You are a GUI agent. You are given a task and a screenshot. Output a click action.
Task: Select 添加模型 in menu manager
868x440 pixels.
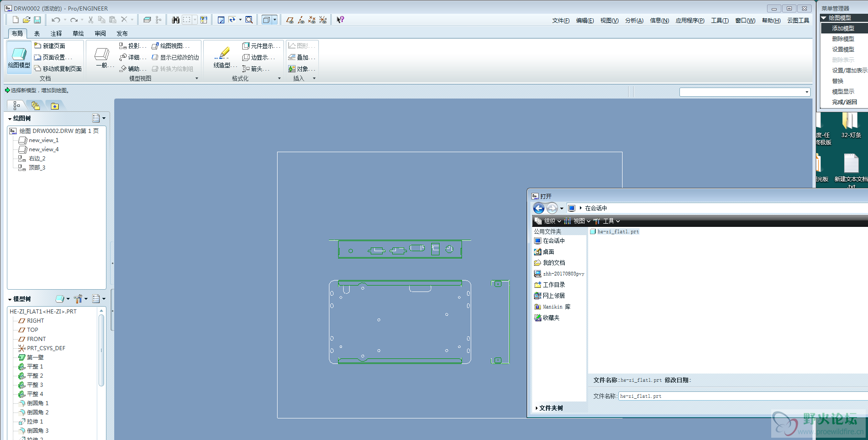pyautogui.click(x=843, y=28)
